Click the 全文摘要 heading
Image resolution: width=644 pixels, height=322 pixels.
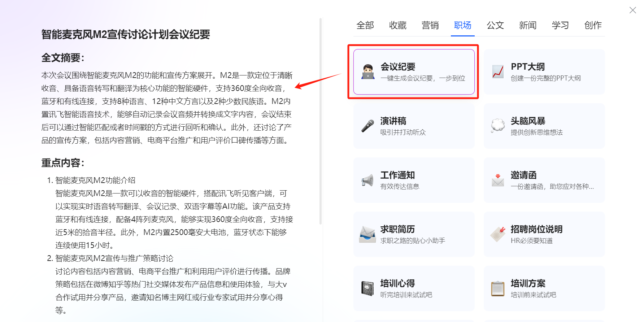63,58
